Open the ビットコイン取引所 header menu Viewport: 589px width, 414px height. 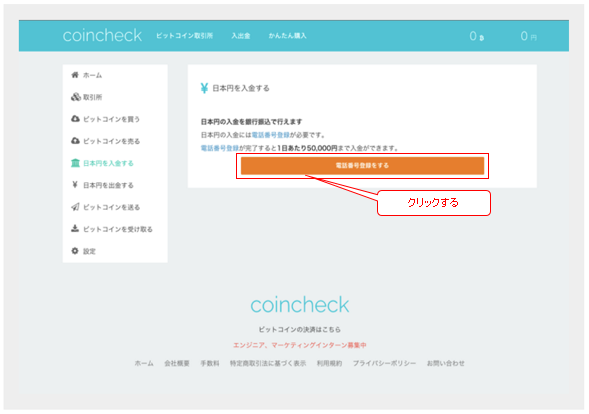[x=184, y=36]
